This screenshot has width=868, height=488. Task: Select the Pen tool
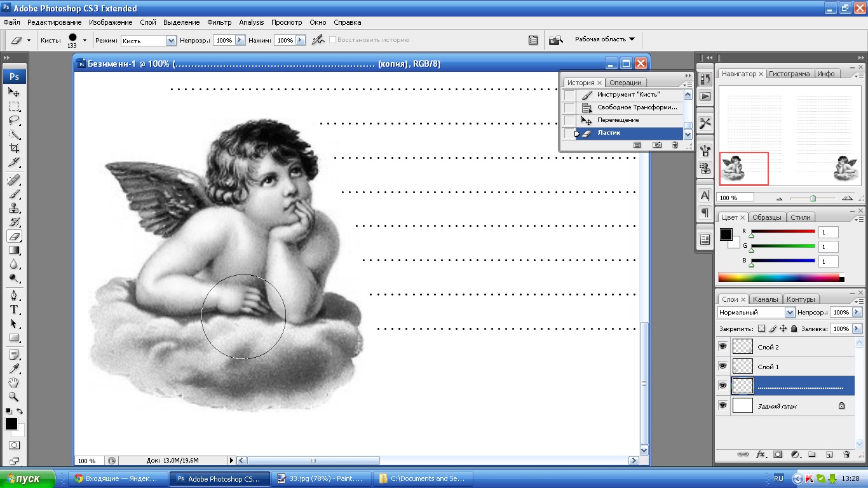click(x=13, y=295)
